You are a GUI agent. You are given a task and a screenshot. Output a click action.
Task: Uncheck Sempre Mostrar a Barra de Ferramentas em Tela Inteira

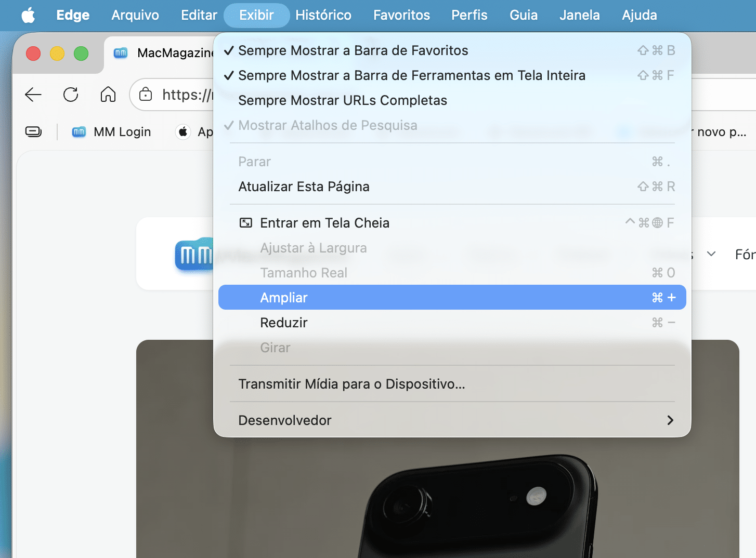[x=411, y=75]
